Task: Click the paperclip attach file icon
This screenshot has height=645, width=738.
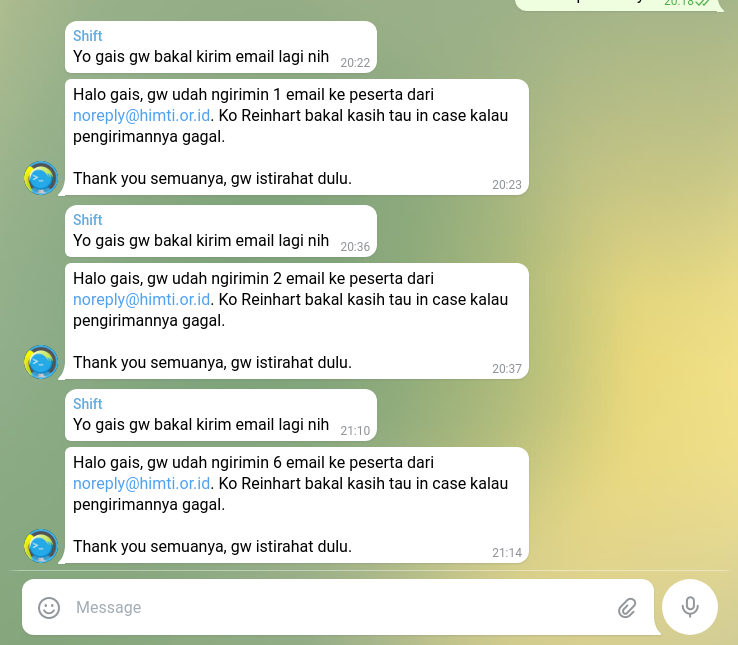Action: tap(627, 608)
